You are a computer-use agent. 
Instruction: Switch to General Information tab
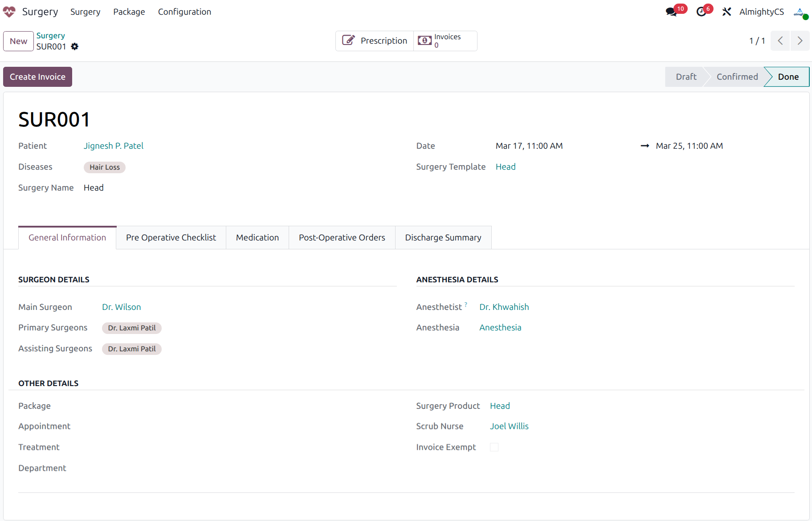67,237
